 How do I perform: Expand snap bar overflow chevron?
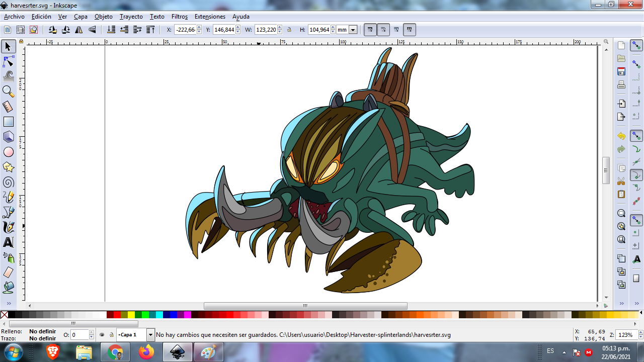coord(636,303)
